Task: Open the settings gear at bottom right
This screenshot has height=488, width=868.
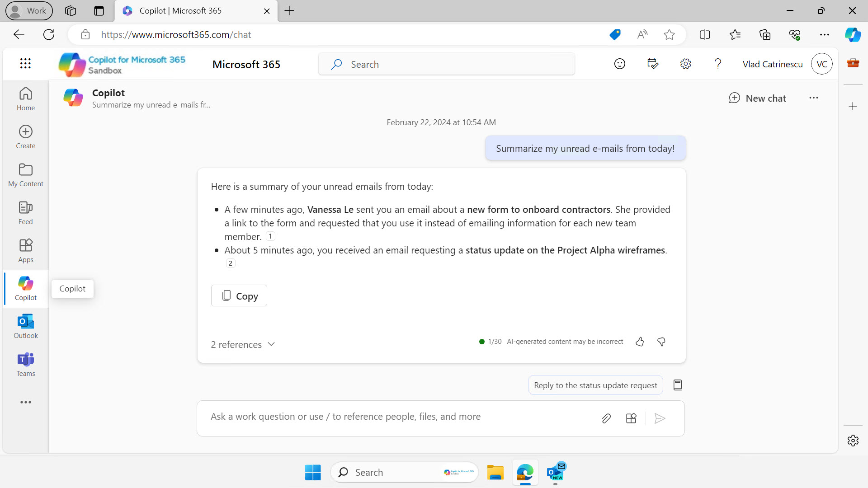Action: pyautogui.click(x=853, y=441)
